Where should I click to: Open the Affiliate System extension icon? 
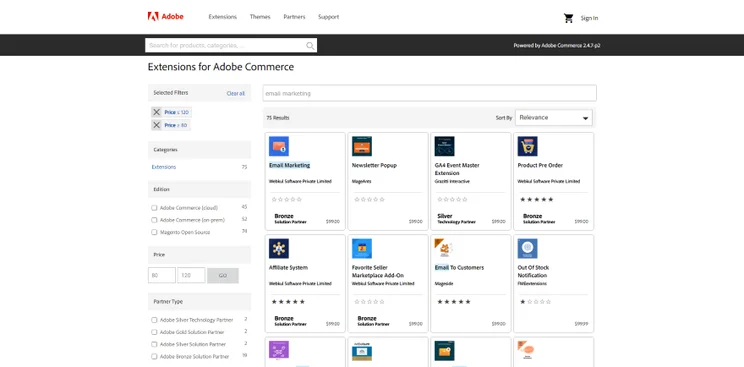279,248
